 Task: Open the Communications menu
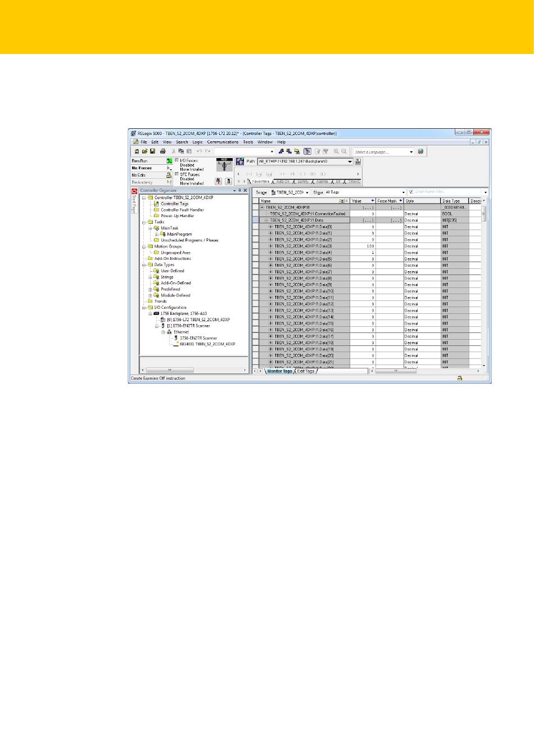(223, 142)
